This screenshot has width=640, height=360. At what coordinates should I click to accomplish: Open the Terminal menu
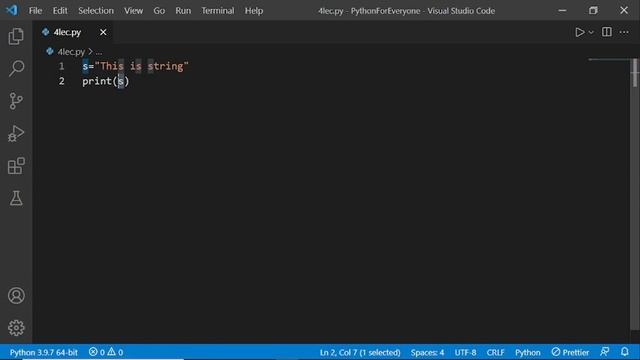click(218, 11)
